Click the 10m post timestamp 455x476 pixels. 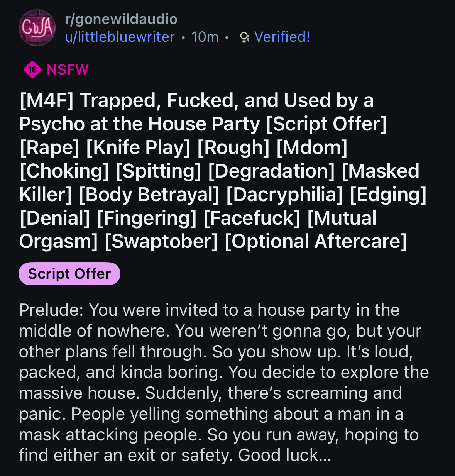tap(205, 37)
